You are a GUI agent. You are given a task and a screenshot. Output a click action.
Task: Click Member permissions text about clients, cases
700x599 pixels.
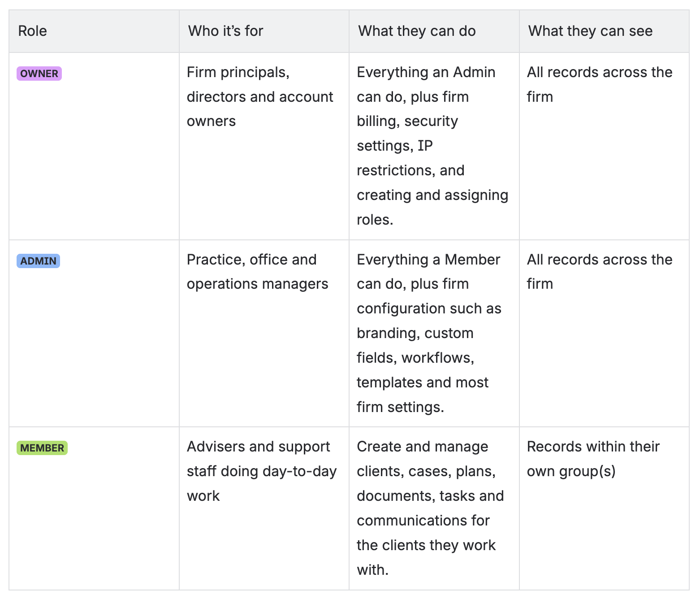tap(430, 508)
